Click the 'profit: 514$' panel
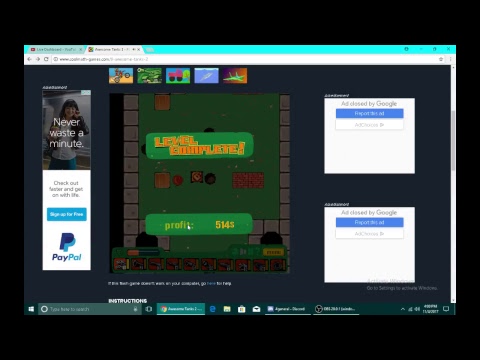The width and height of the screenshot is (480, 360). click(199, 225)
